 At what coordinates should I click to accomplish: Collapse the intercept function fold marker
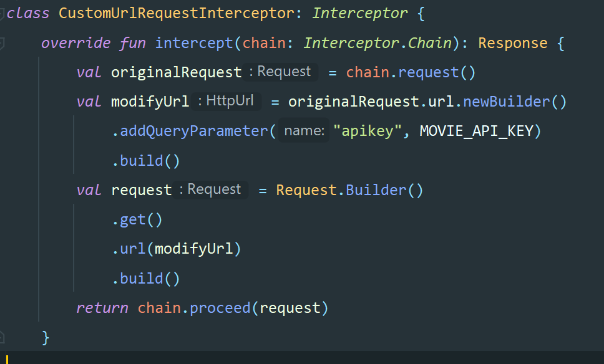pyautogui.click(x=2, y=43)
